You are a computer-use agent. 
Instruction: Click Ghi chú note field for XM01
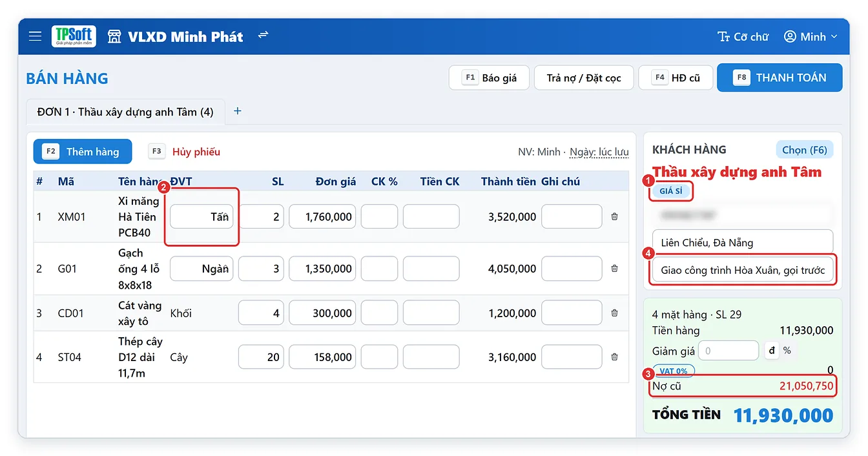click(x=572, y=217)
